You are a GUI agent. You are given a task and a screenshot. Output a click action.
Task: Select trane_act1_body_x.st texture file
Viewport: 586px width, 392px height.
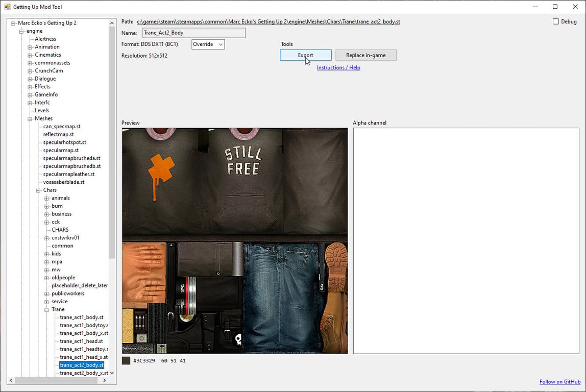pos(84,333)
